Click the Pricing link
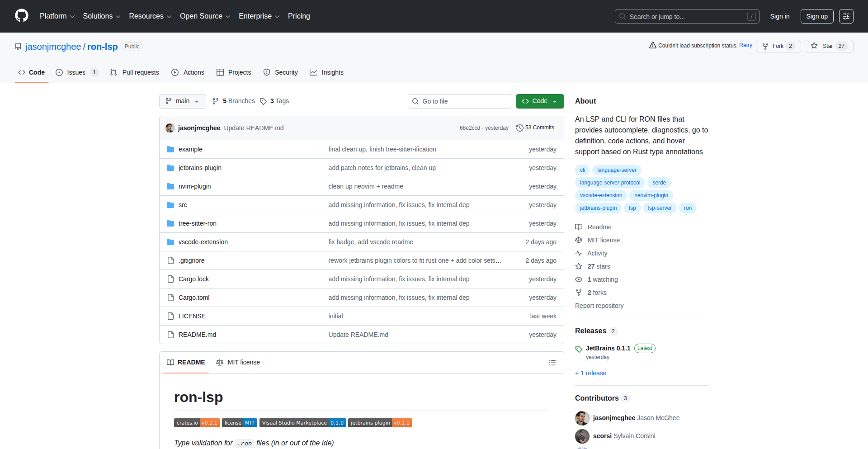Viewport: 868px width, 449px height. [x=299, y=16]
